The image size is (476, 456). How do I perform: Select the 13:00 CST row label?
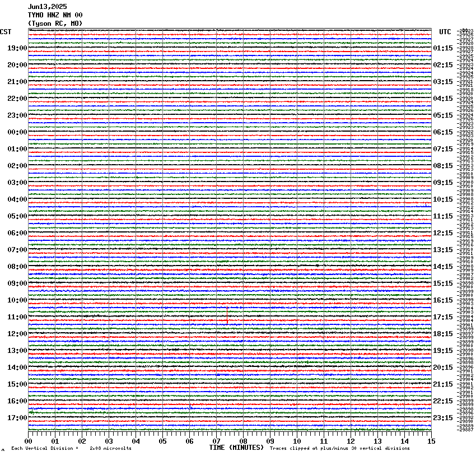pos(17,351)
